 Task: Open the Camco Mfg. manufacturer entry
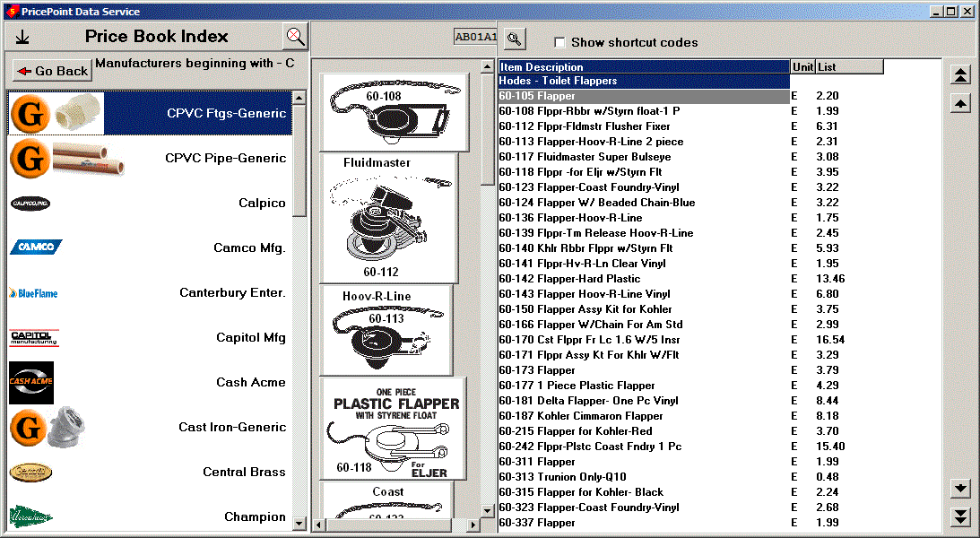[x=249, y=248]
